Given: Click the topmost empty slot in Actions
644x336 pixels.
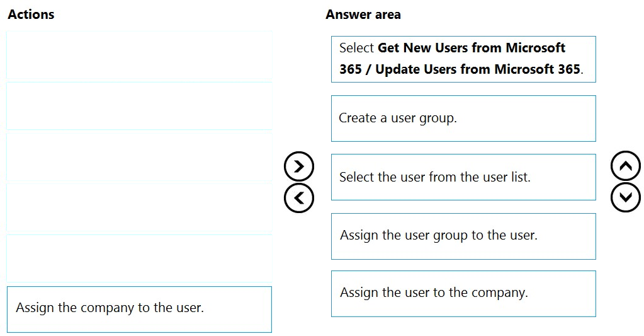Looking at the screenshot, I should click(x=139, y=56).
